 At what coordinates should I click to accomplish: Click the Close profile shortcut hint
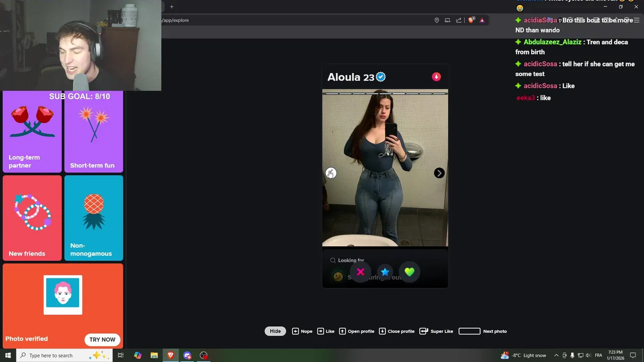pos(396,331)
